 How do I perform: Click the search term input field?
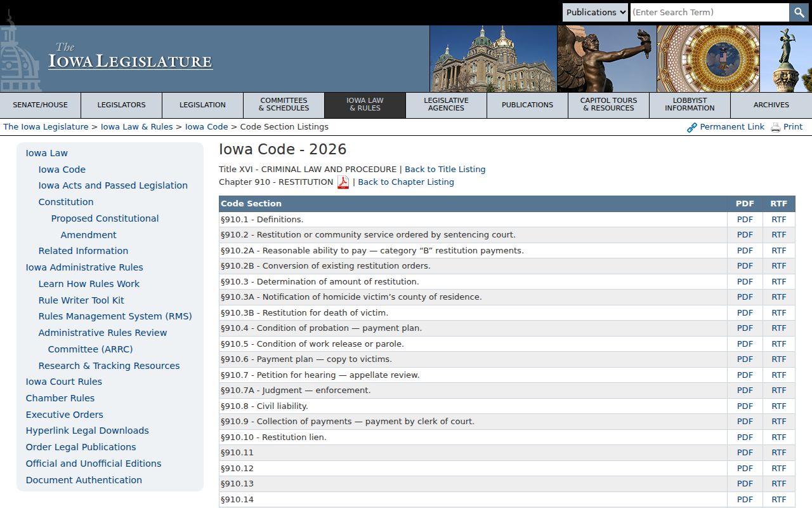click(x=710, y=12)
